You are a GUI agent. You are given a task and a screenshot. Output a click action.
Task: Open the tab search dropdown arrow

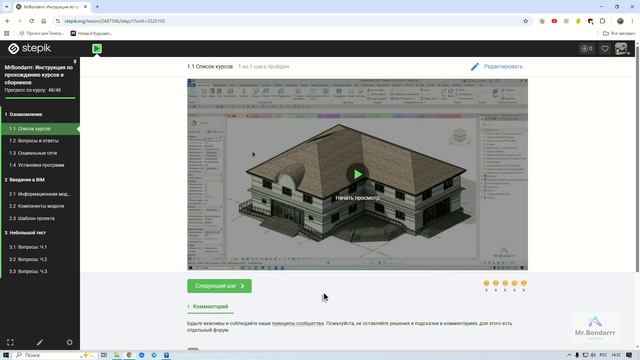pos(6,7)
